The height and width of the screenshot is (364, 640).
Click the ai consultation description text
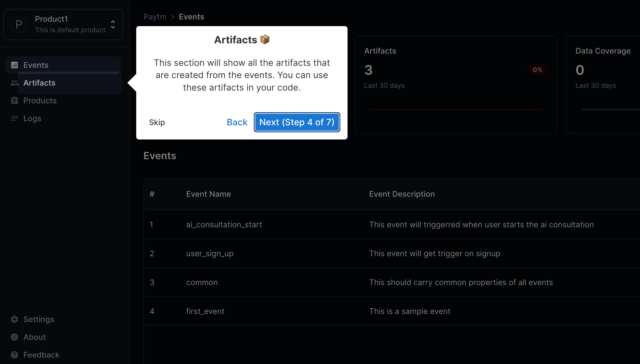(x=481, y=225)
